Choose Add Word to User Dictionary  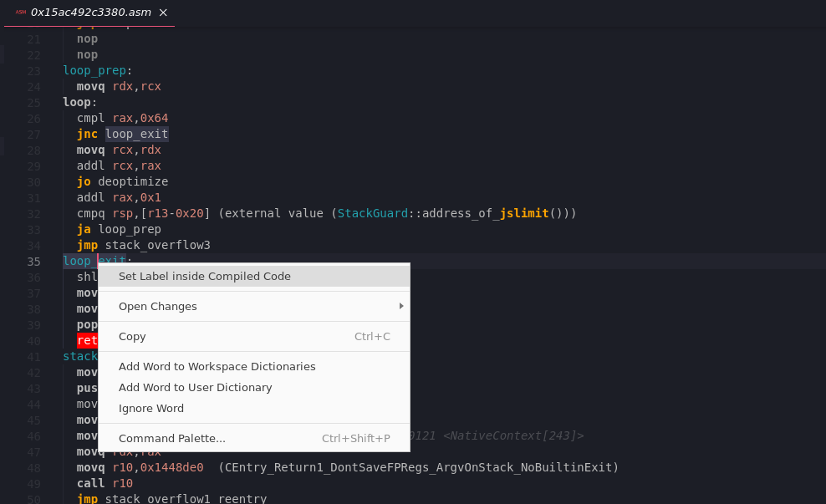tap(254, 388)
